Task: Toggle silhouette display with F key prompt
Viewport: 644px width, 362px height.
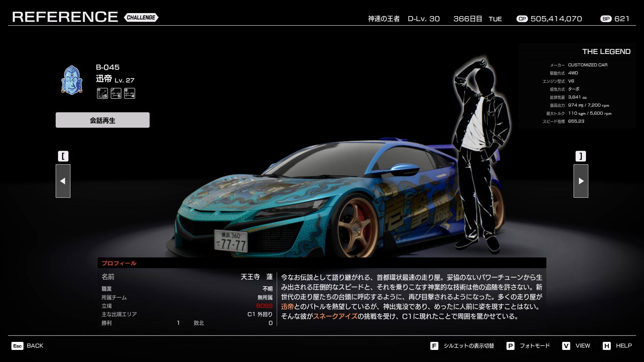Action: pyautogui.click(x=462, y=346)
